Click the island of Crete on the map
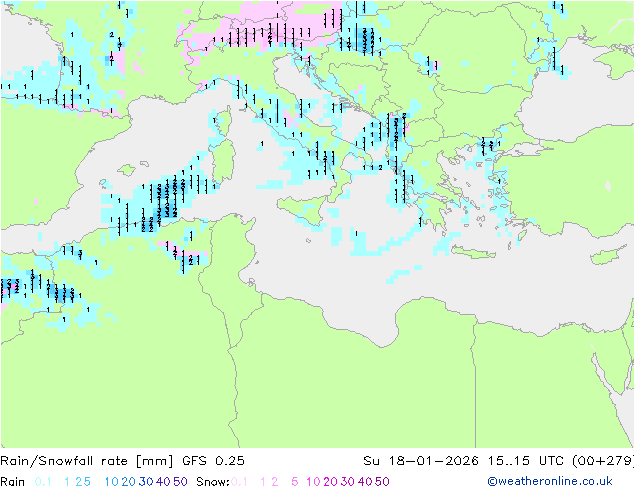 (x=472, y=252)
